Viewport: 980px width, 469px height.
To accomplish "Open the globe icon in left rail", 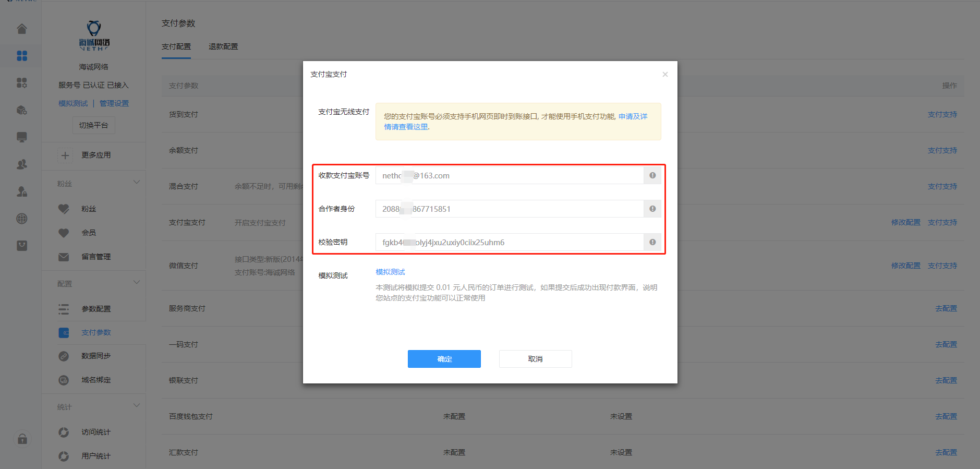I will pyautogui.click(x=22, y=219).
